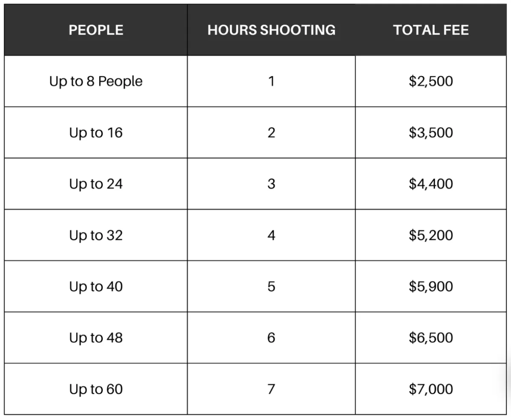Select the $6,500 fee cell
Screen dimensions: 511x420
pos(431,337)
